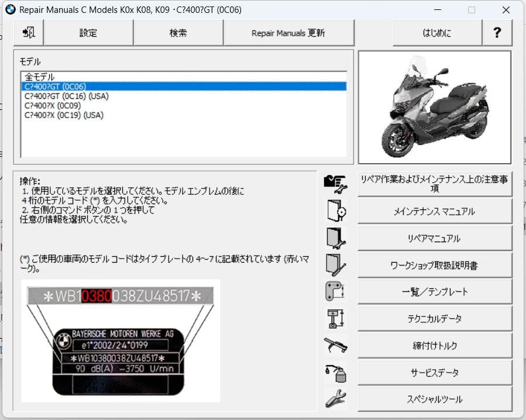Click the overview/template dimension bracket icon
Viewport: 526px width, 420px height.
(x=335, y=291)
